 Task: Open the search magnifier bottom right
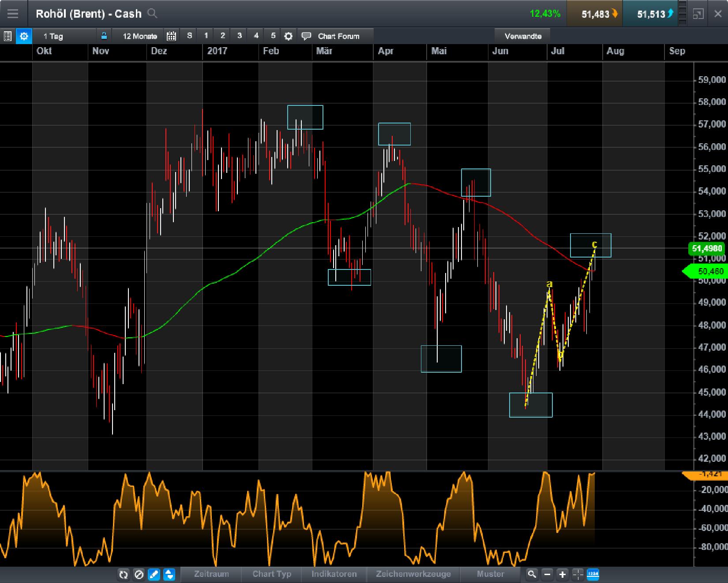[532, 575]
